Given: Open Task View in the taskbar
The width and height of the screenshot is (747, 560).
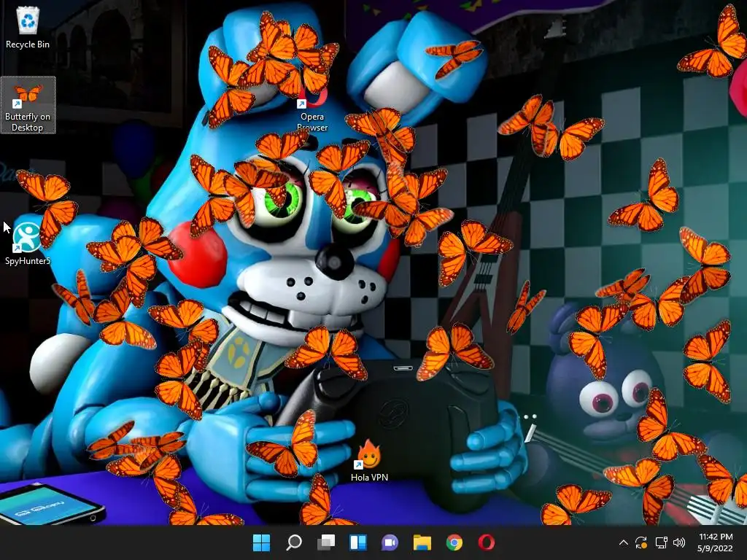Looking at the screenshot, I should pyautogui.click(x=326, y=542).
